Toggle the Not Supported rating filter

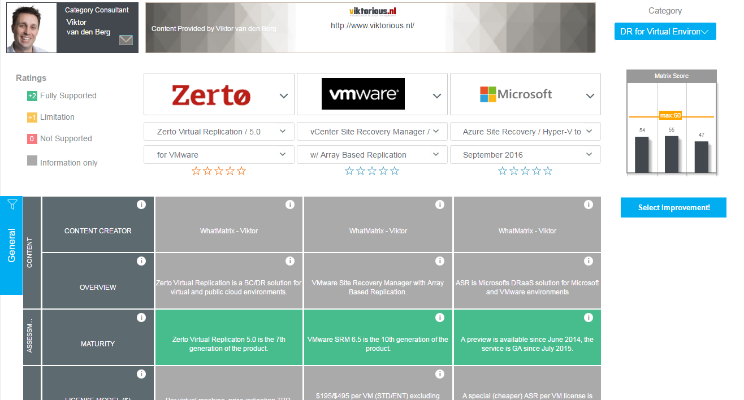[x=33, y=138]
